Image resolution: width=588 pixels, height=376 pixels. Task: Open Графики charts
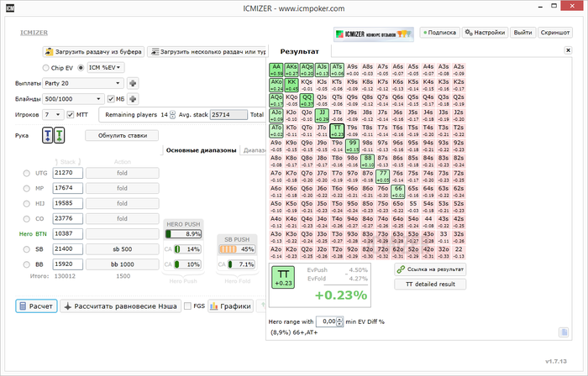coord(231,306)
